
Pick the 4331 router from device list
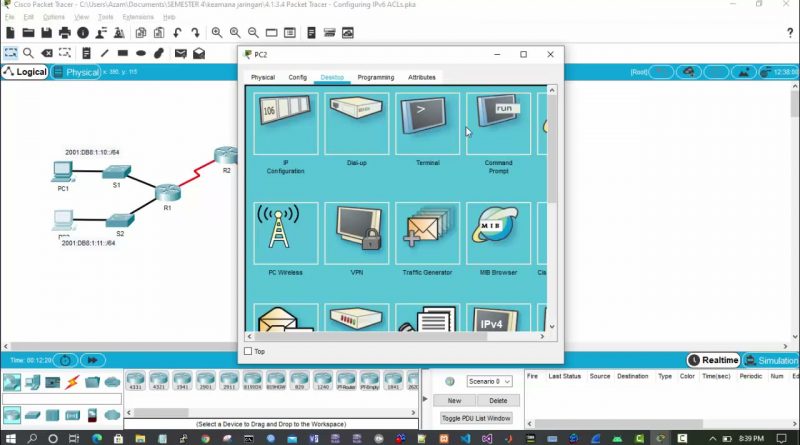135,381
